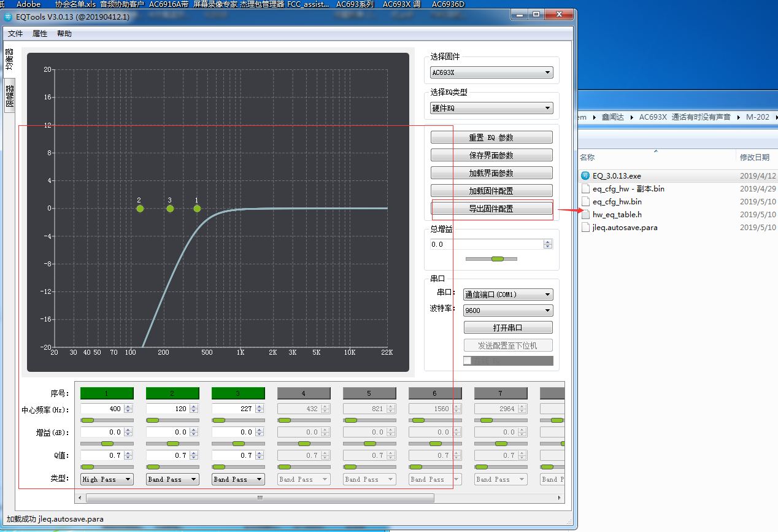Screen dimensions: 778x532
Task: Click band 2 gain slider handle
Action: click(x=173, y=443)
